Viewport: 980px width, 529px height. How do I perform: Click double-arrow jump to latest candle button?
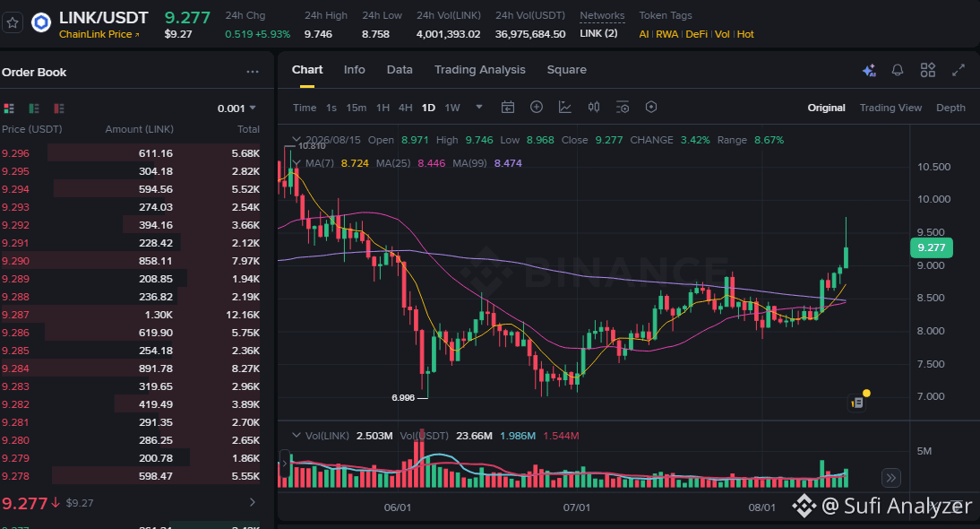pyautogui.click(x=890, y=479)
